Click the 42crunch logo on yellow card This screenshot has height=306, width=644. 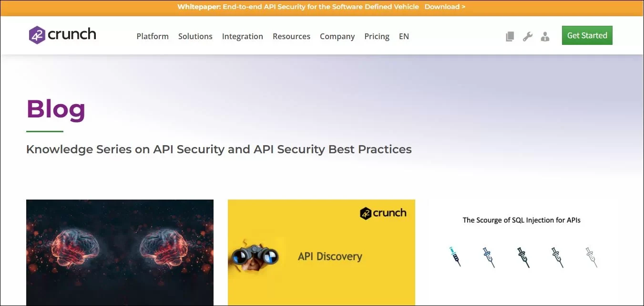coord(383,213)
